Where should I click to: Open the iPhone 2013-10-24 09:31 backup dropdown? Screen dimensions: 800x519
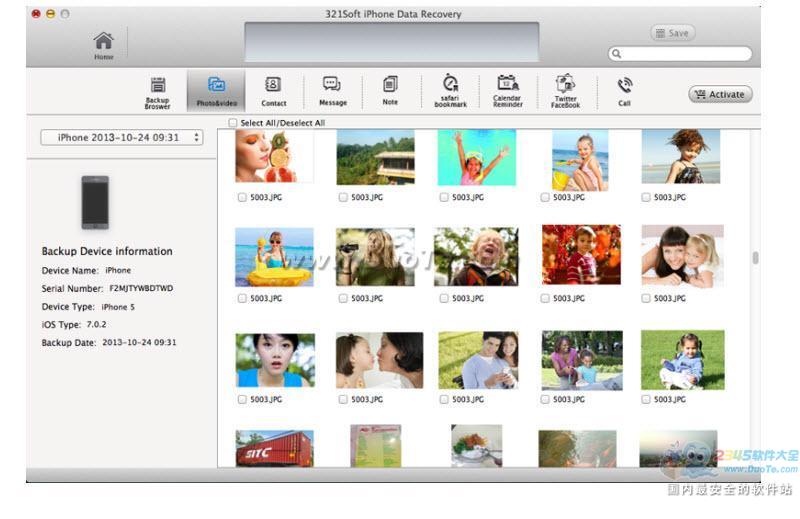[x=122, y=137]
